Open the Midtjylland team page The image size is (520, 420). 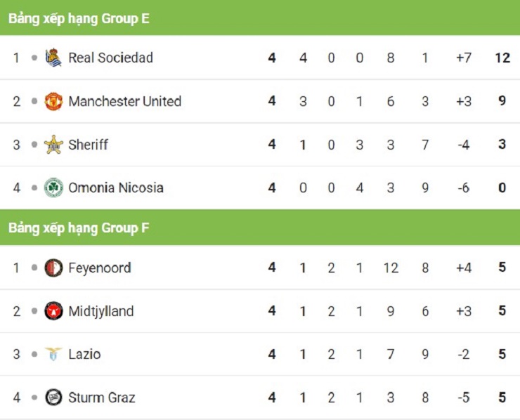tap(100, 311)
